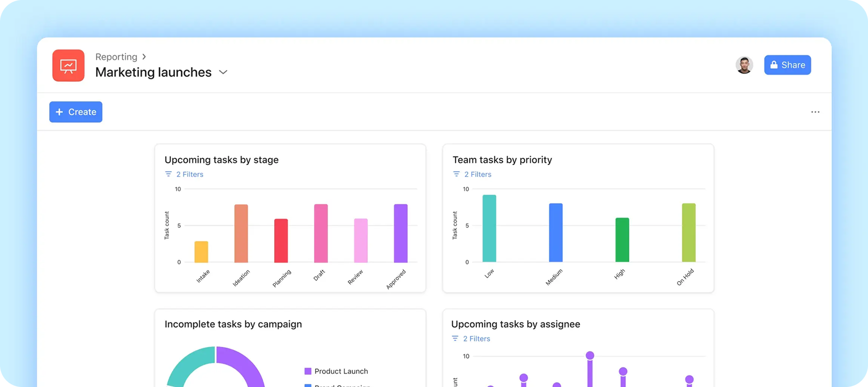The width and height of the screenshot is (868, 387).
Task: Expand the Marketing launches title dropdown arrow
Action: 223,72
